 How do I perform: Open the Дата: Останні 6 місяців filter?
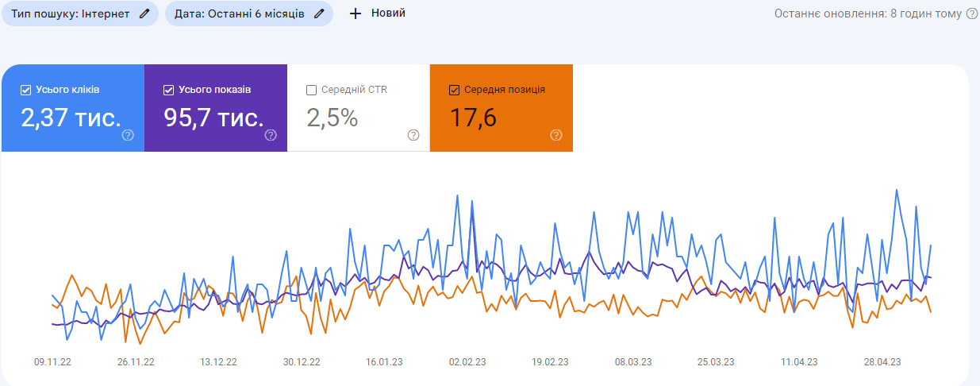pyautogui.click(x=239, y=14)
